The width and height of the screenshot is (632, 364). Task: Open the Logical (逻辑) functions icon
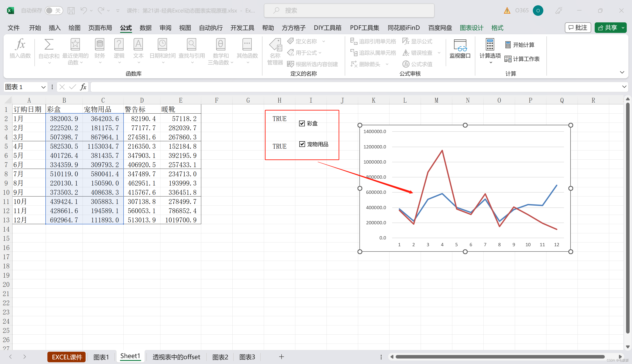coord(119,51)
